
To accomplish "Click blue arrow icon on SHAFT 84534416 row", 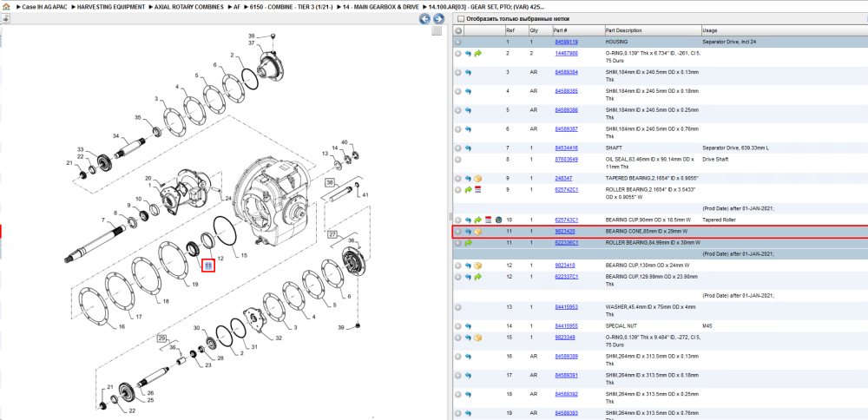I will (x=468, y=148).
